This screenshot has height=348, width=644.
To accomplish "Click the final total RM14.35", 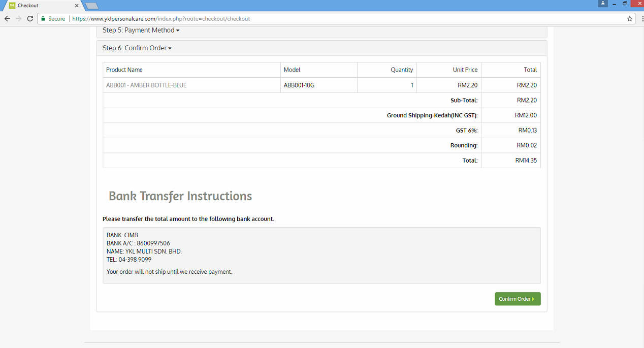I will pyautogui.click(x=526, y=161).
